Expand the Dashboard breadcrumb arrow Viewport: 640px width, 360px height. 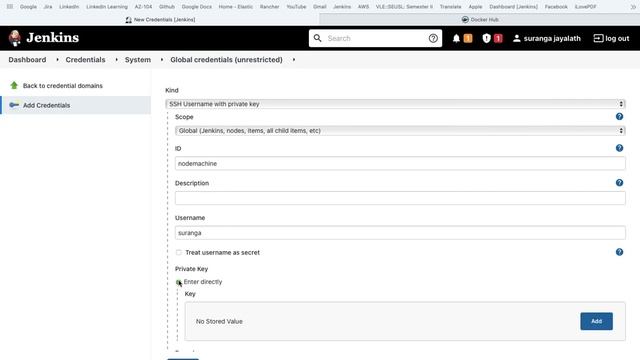click(57, 60)
